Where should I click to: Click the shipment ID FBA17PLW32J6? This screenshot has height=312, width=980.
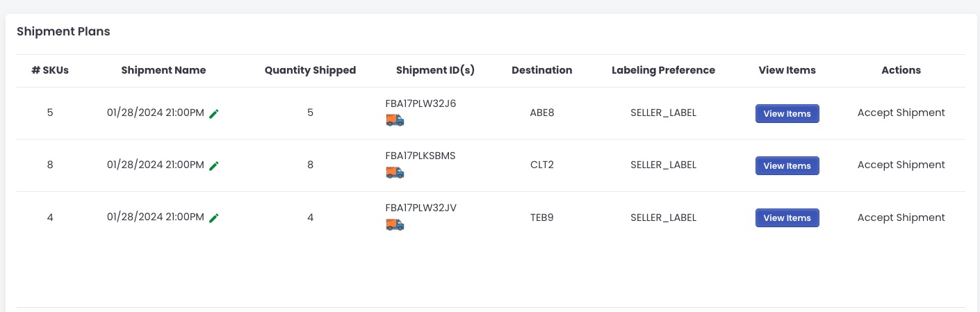(420, 104)
